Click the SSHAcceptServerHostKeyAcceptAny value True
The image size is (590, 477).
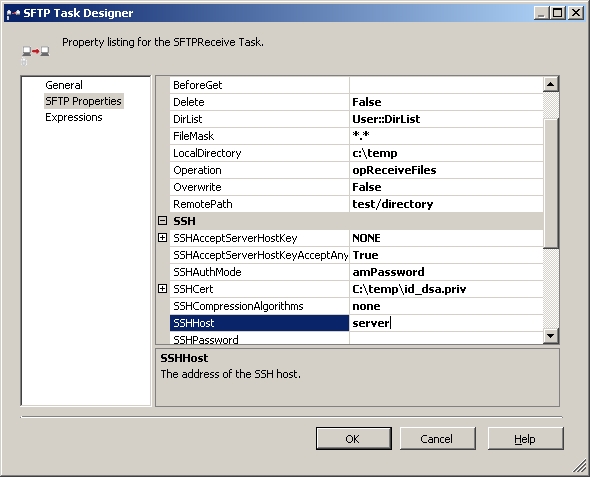tap(446, 255)
